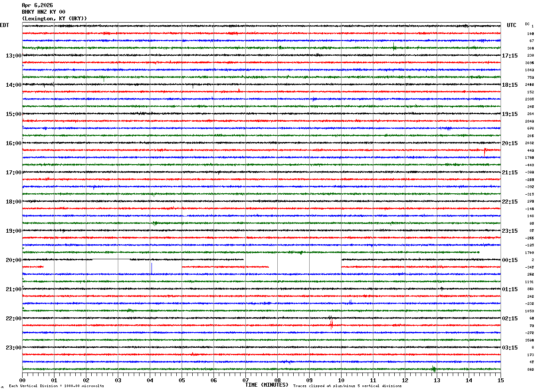Click minute tick label 08 on x-axis

point(277,380)
